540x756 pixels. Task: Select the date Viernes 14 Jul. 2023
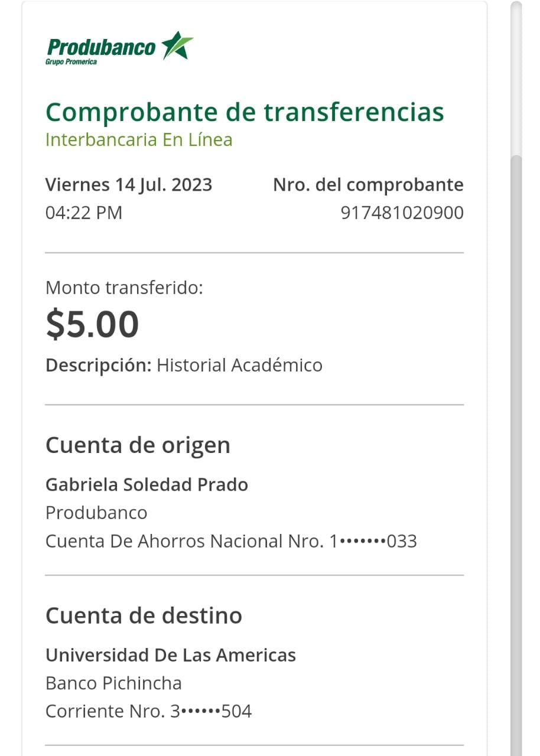click(129, 185)
